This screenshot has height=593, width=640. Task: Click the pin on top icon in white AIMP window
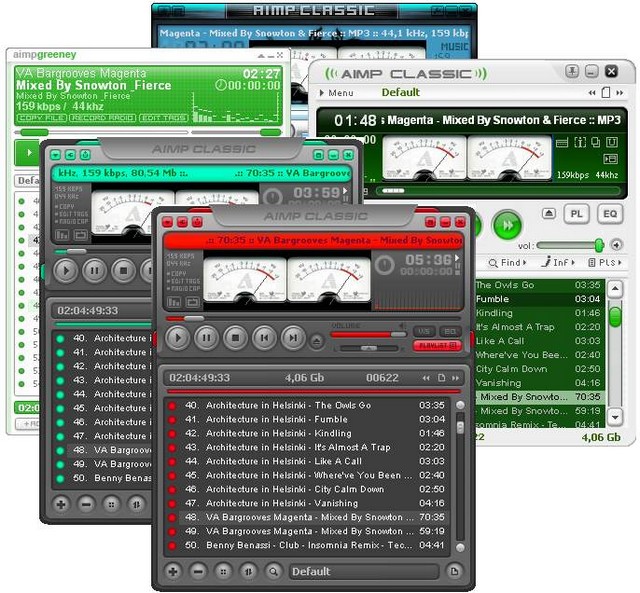[x=572, y=72]
